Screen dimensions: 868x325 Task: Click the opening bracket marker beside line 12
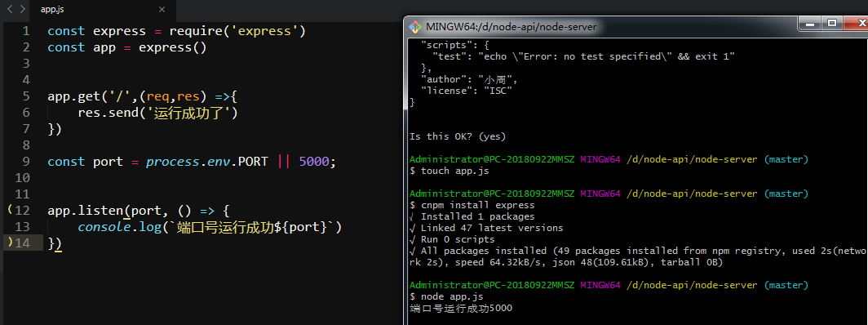pyautogui.click(x=10, y=210)
